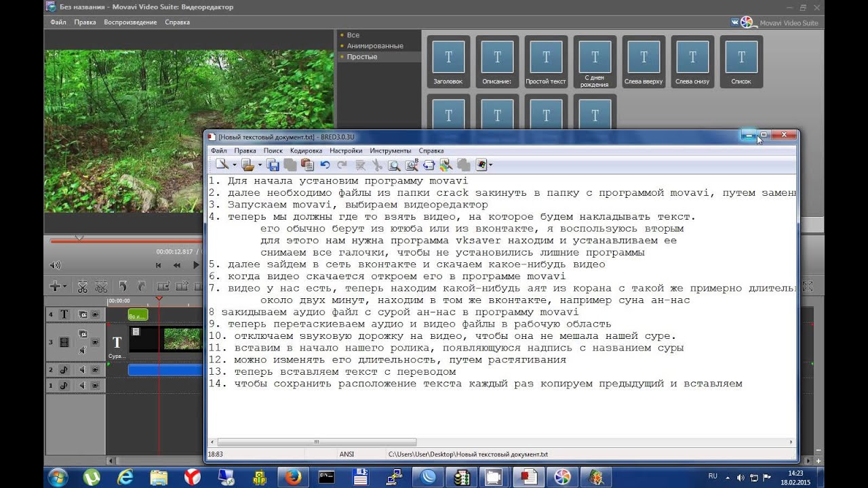The height and width of the screenshot is (488, 868).
Task: Select the Простой текст title thumbnail
Action: click(x=546, y=62)
